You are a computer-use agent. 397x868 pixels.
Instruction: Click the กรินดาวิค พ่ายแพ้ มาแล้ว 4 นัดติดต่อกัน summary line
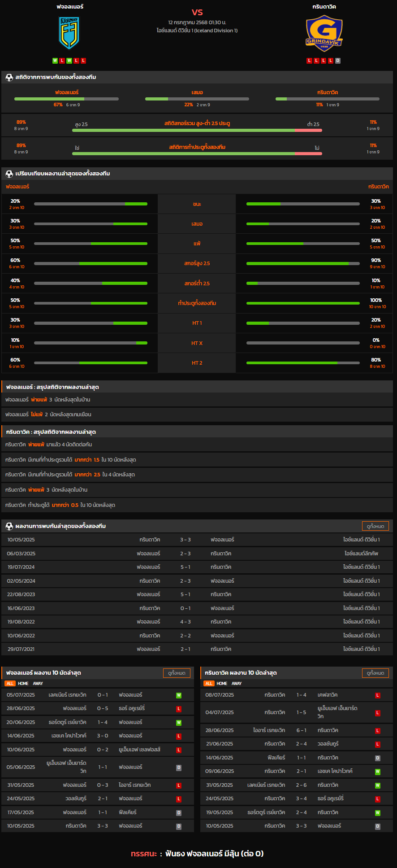pos(197,445)
